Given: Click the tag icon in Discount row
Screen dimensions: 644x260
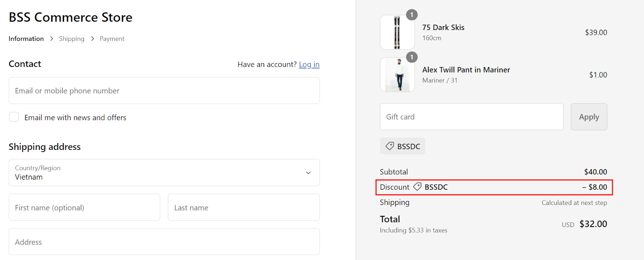Looking at the screenshot, I should [x=417, y=187].
